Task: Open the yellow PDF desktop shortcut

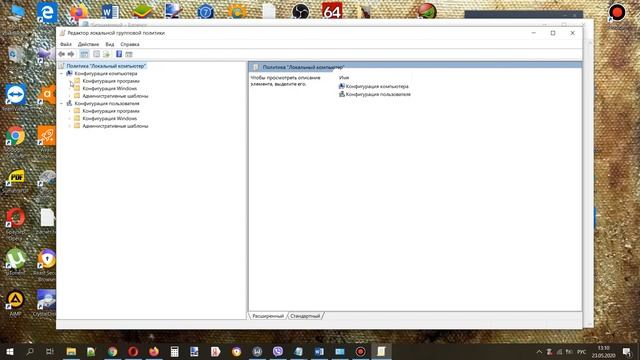Action: tap(16, 178)
